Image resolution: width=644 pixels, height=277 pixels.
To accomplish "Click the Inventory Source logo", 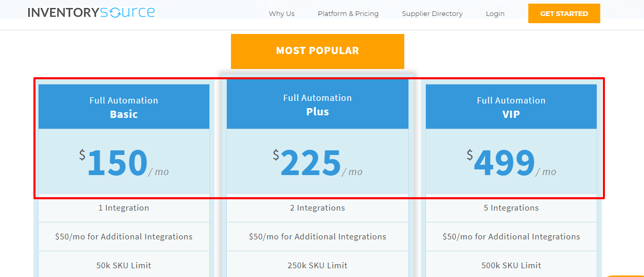I will click(91, 13).
